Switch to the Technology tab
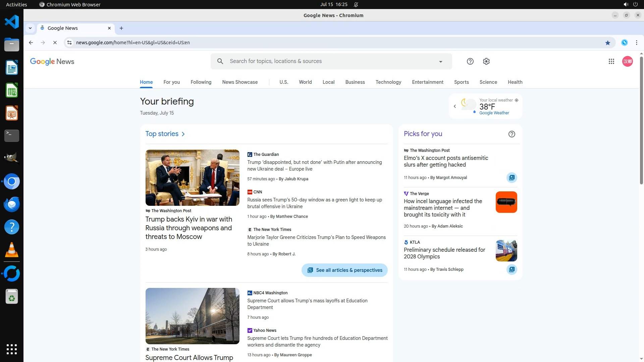This screenshot has width=644, height=362. tap(388, 82)
